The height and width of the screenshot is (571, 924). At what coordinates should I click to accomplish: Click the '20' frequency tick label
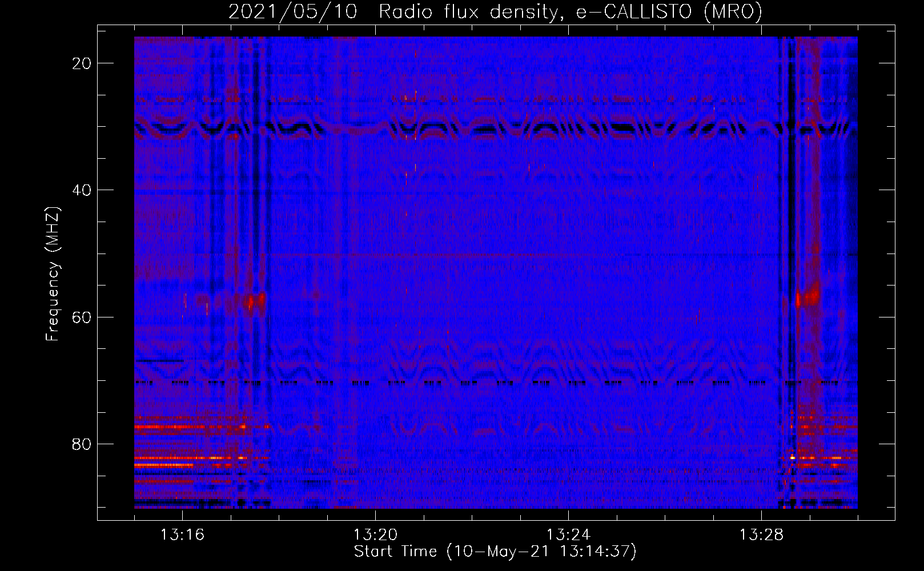coord(82,63)
